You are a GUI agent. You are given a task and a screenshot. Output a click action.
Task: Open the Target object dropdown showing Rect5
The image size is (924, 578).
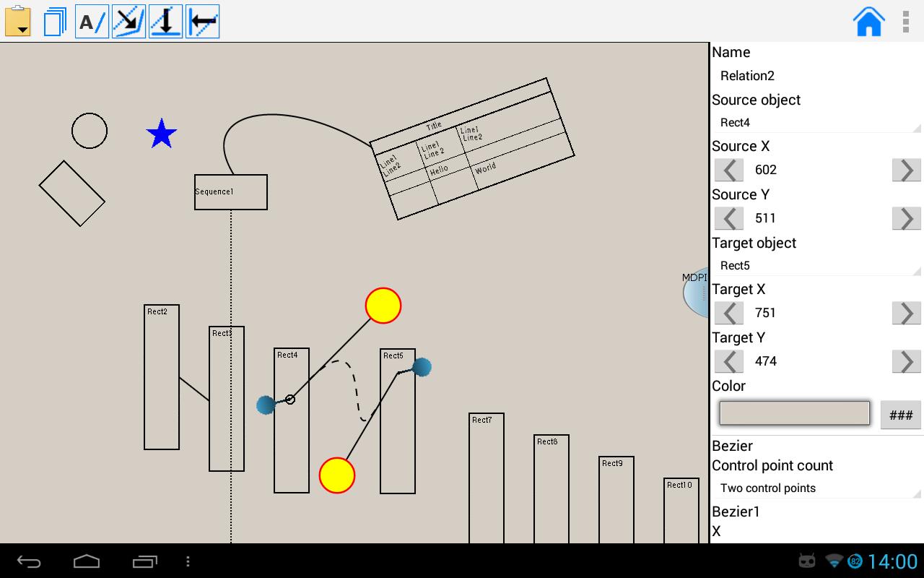tap(816, 265)
